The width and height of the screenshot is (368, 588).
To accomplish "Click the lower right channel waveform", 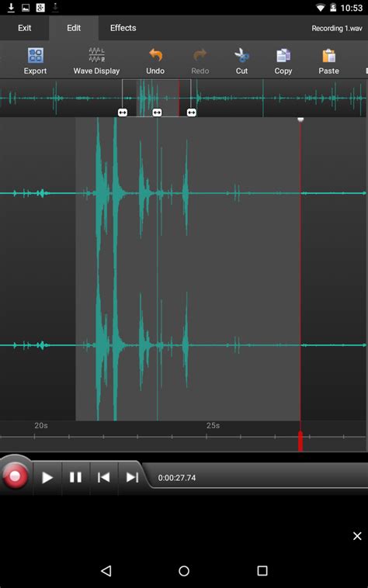I will tap(183, 345).
